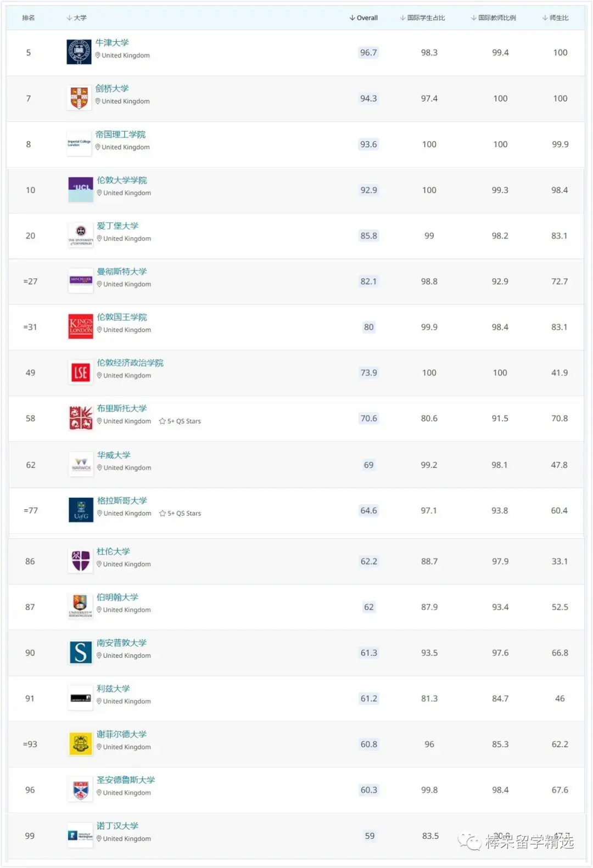Screen dimensions: 593x868
Task: Sort table by Overall score column
Action: click(x=364, y=18)
